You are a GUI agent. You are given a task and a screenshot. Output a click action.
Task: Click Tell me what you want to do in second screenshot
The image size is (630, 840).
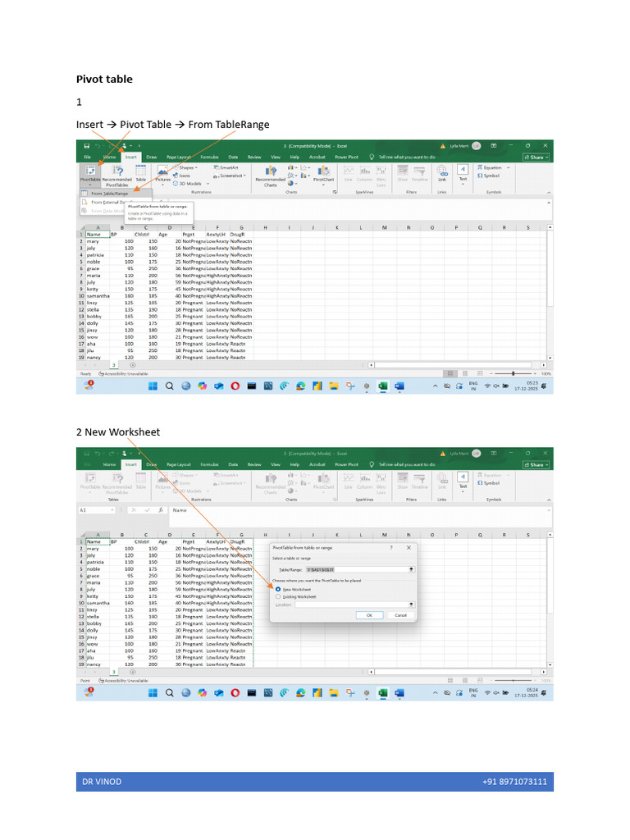click(407, 464)
